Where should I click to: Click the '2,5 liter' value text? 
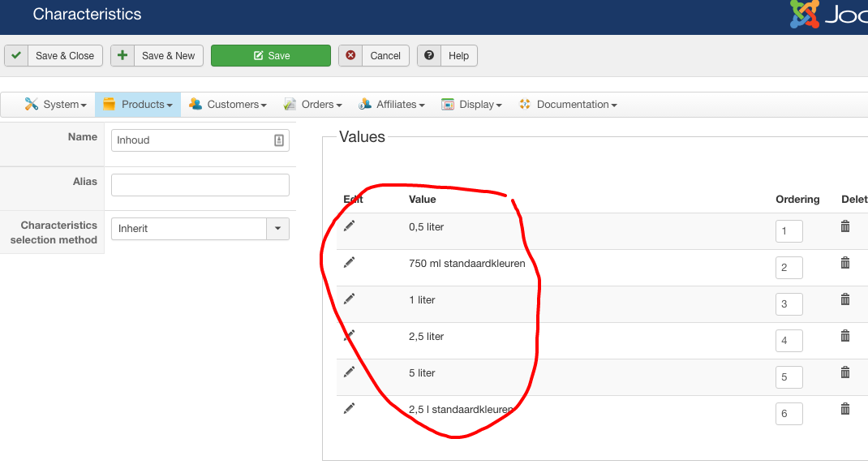pos(426,337)
